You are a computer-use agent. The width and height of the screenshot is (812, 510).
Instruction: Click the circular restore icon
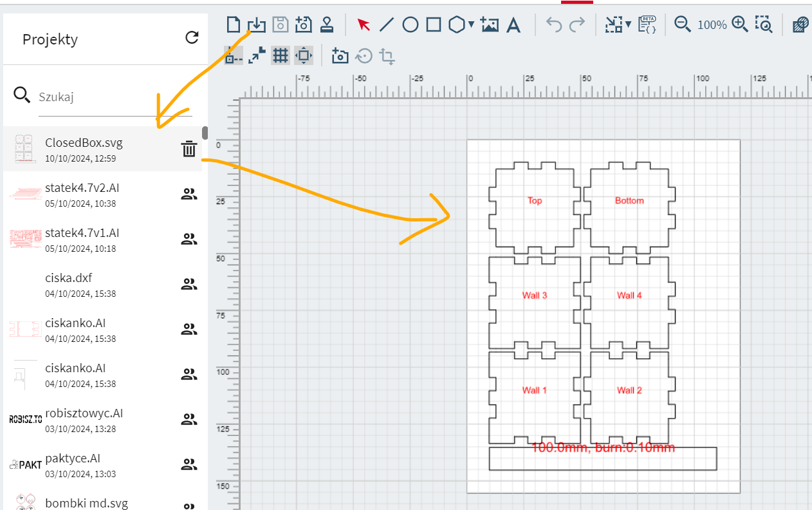point(364,56)
